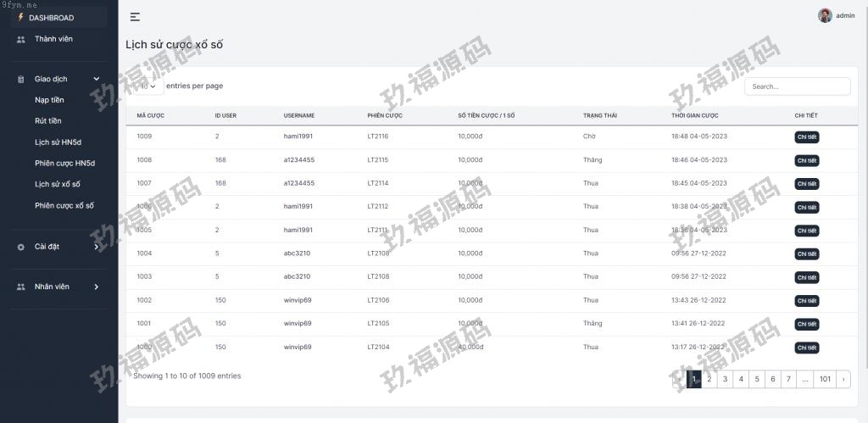Open Lịch sử HN5d page
This screenshot has width=868, height=423.
pyautogui.click(x=58, y=142)
